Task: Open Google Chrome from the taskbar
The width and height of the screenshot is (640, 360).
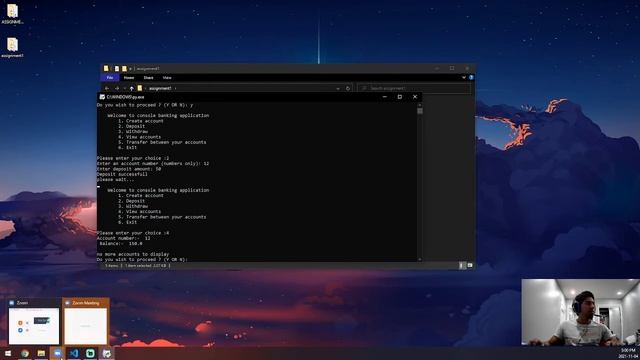Action: (x=25, y=353)
